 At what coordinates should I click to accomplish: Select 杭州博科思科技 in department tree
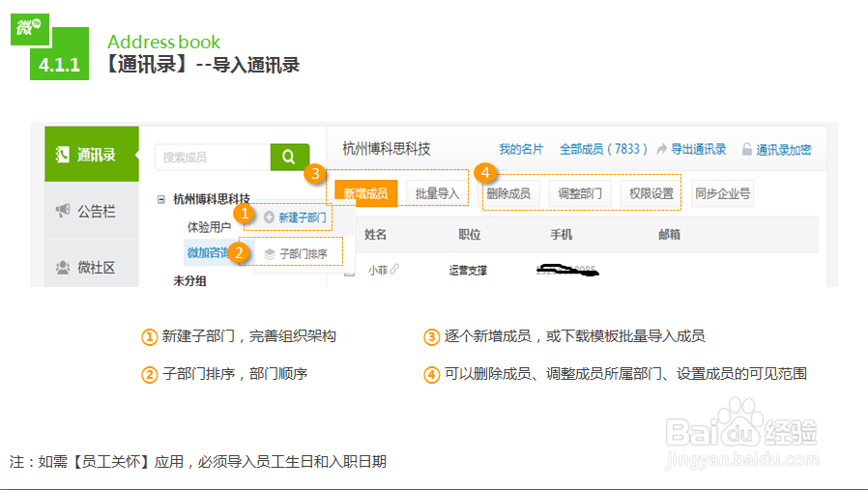(x=211, y=199)
